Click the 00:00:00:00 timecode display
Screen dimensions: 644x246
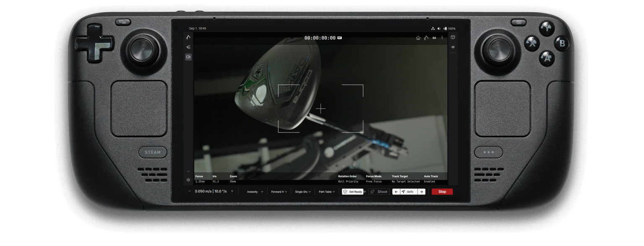319,38
